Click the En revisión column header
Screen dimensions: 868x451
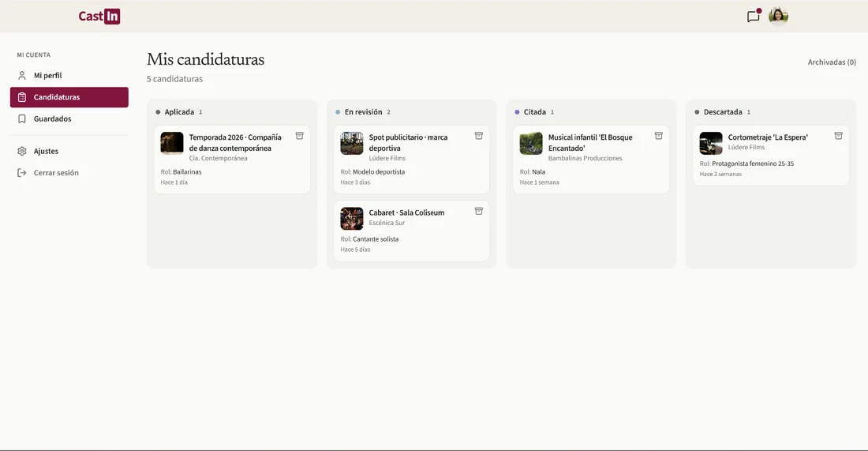tap(363, 112)
